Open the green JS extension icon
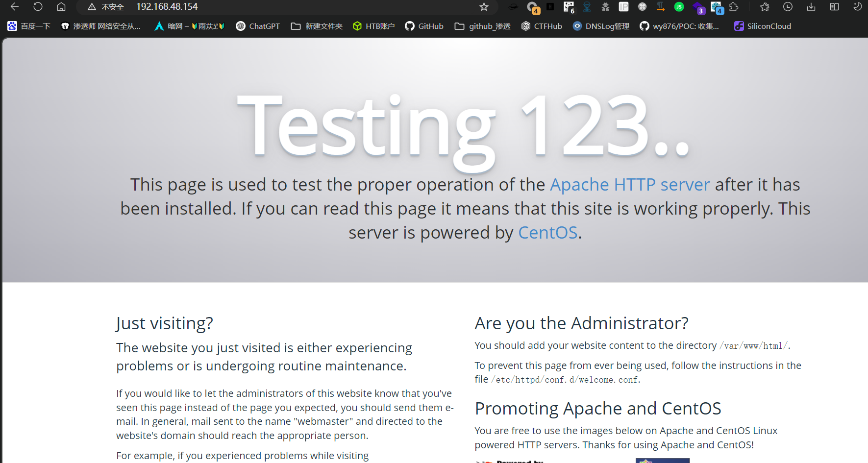 (x=679, y=7)
